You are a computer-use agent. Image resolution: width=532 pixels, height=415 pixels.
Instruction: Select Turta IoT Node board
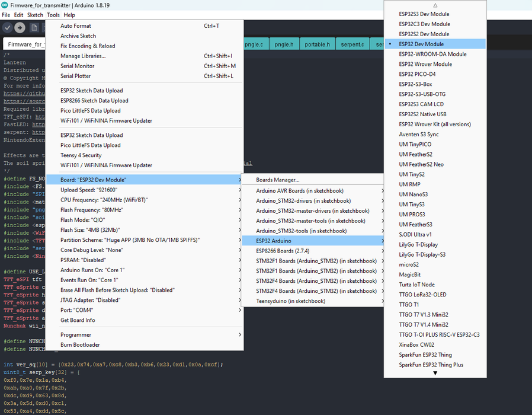[x=435, y=285]
